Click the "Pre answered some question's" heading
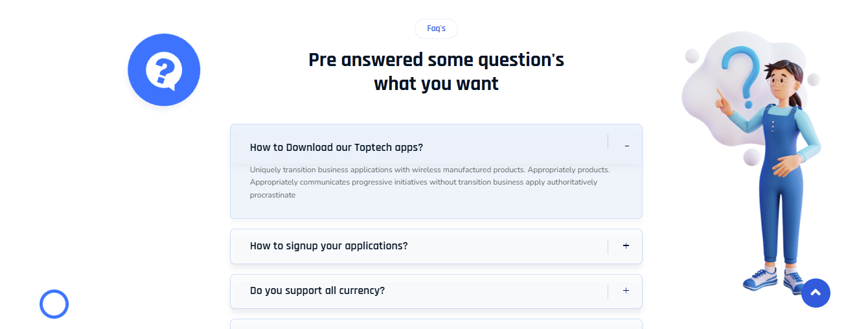The image size is (868, 329). [x=436, y=60]
